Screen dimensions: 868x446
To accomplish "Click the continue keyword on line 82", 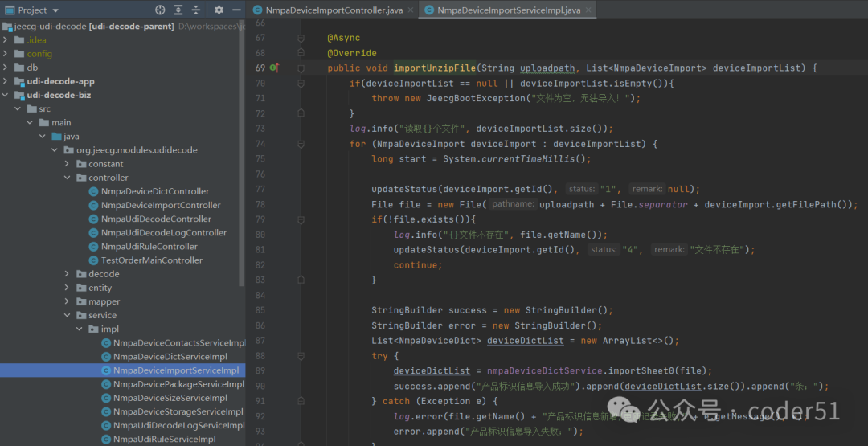I will 416,265.
